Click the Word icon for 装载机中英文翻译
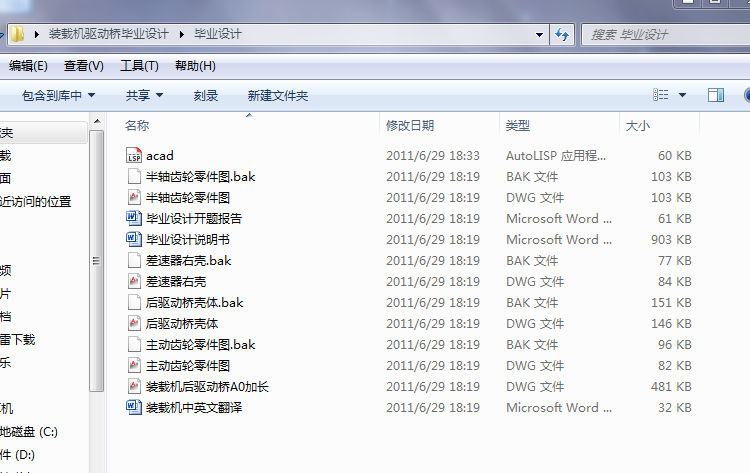The width and height of the screenshot is (750, 473). coord(134,407)
